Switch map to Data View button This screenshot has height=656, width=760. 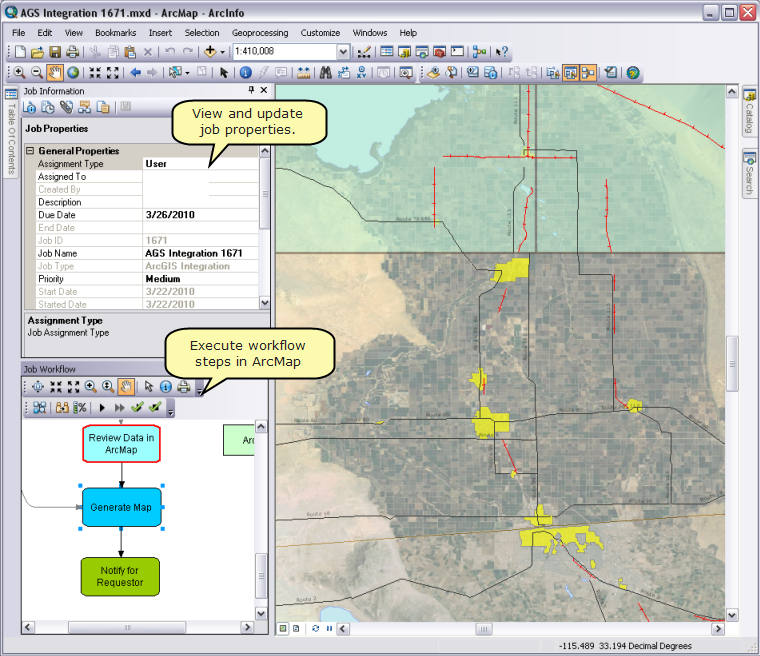[283, 629]
